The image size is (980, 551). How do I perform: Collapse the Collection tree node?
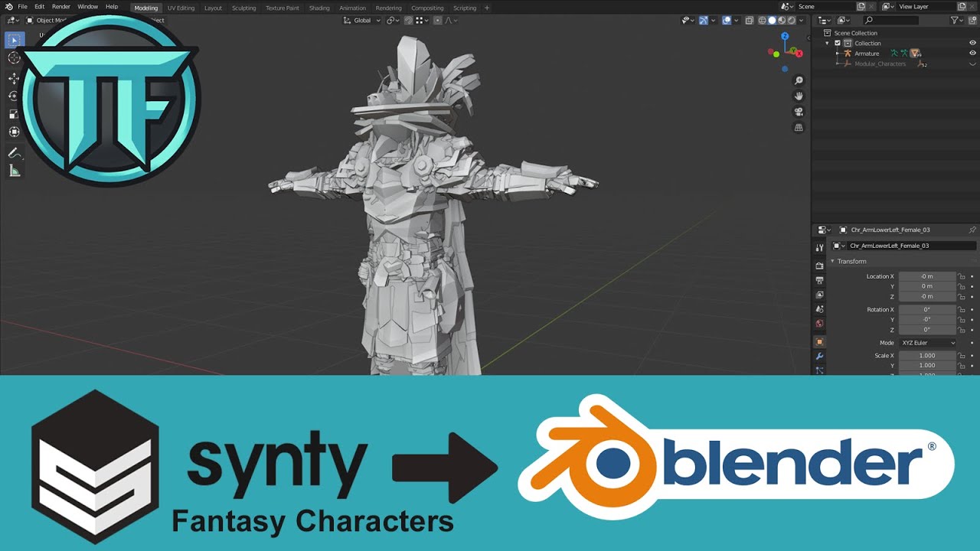tap(827, 43)
